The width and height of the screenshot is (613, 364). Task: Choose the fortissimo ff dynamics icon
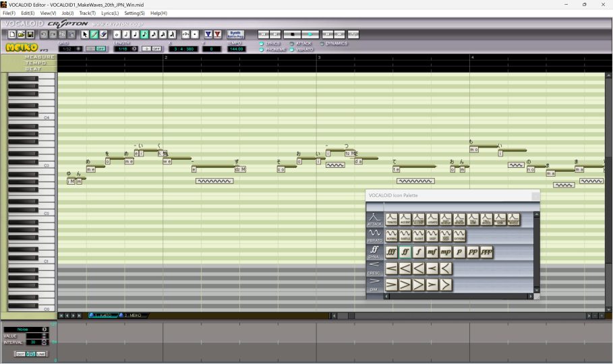[405, 252]
